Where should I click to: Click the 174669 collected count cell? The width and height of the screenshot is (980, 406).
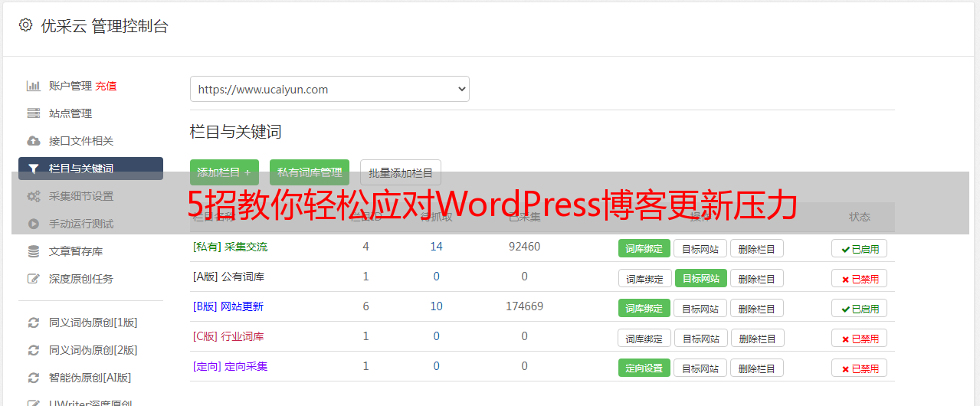524,306
